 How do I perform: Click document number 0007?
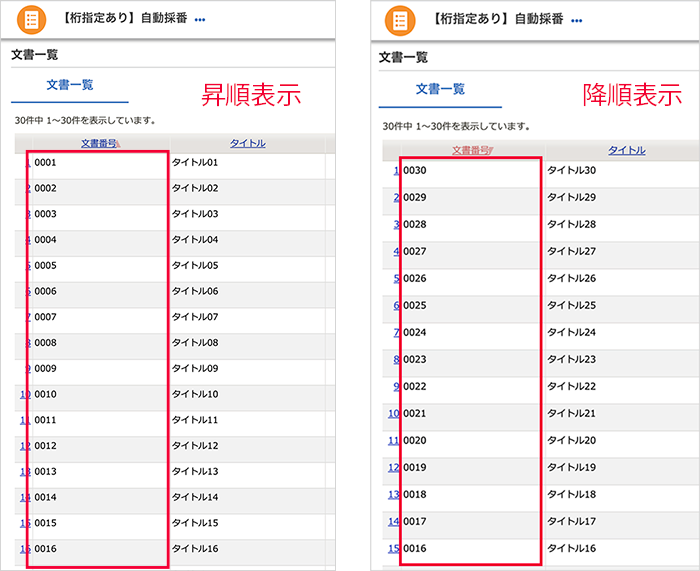(46, 317)
